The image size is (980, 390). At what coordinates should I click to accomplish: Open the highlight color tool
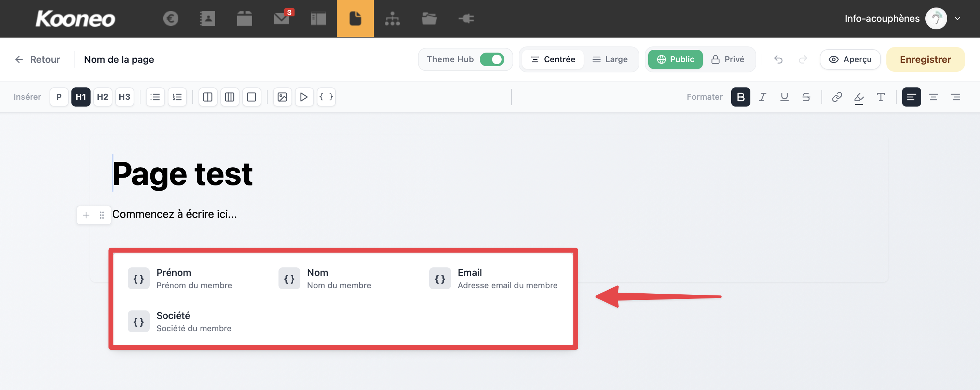click(859, 97)
